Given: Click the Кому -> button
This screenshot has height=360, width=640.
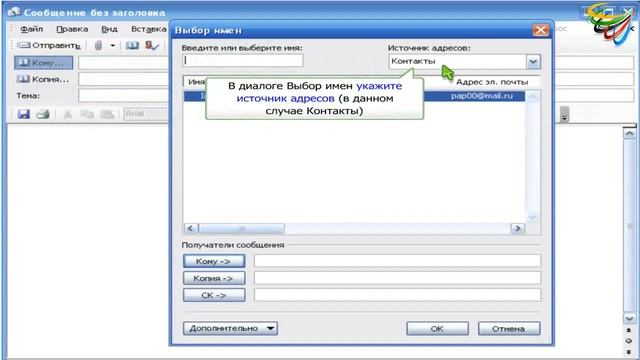Looking at the screenshot, I should 214,261.
